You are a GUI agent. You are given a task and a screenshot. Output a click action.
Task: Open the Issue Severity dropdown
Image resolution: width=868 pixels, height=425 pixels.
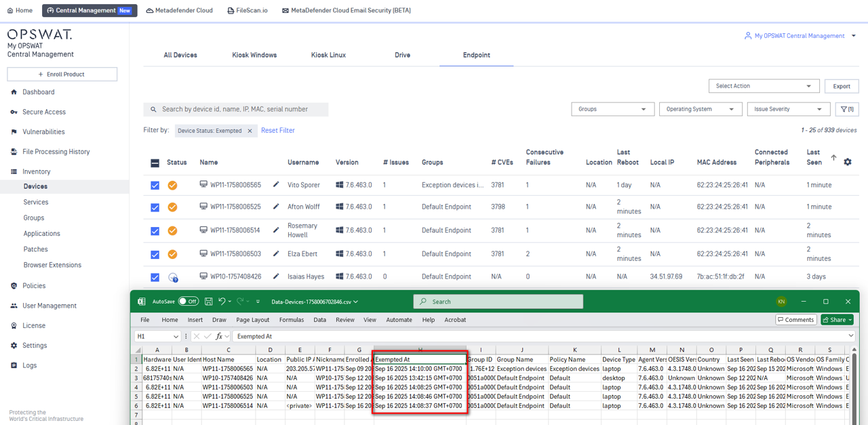788,109
